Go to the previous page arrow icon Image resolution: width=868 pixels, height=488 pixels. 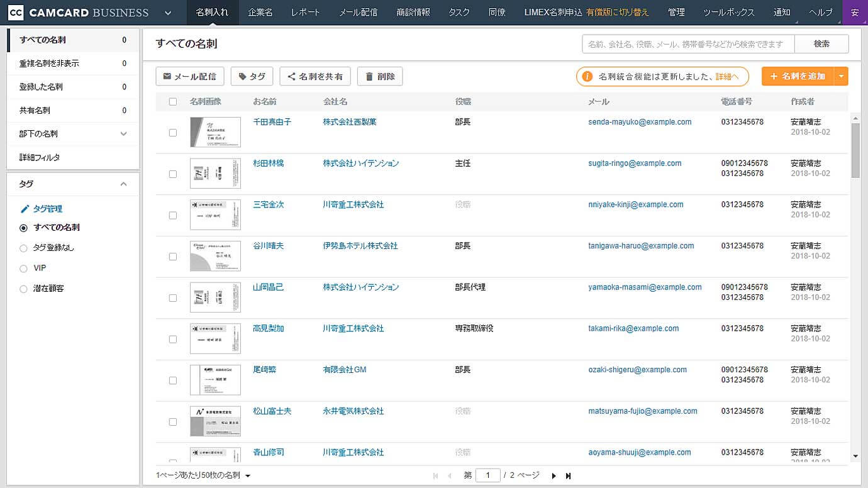(x=450, y=476)
